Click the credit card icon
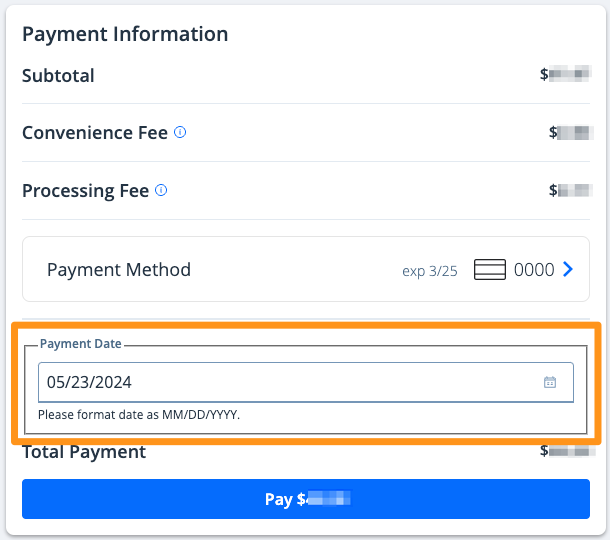 (489, 270)
